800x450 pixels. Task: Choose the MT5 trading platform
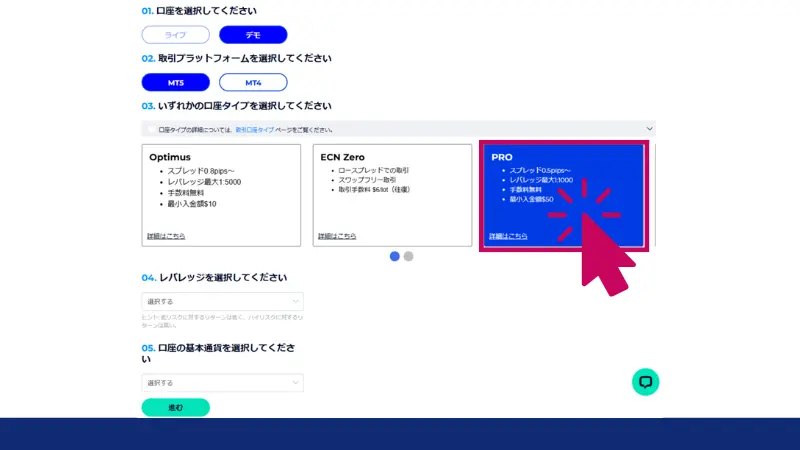pos(176,82)
